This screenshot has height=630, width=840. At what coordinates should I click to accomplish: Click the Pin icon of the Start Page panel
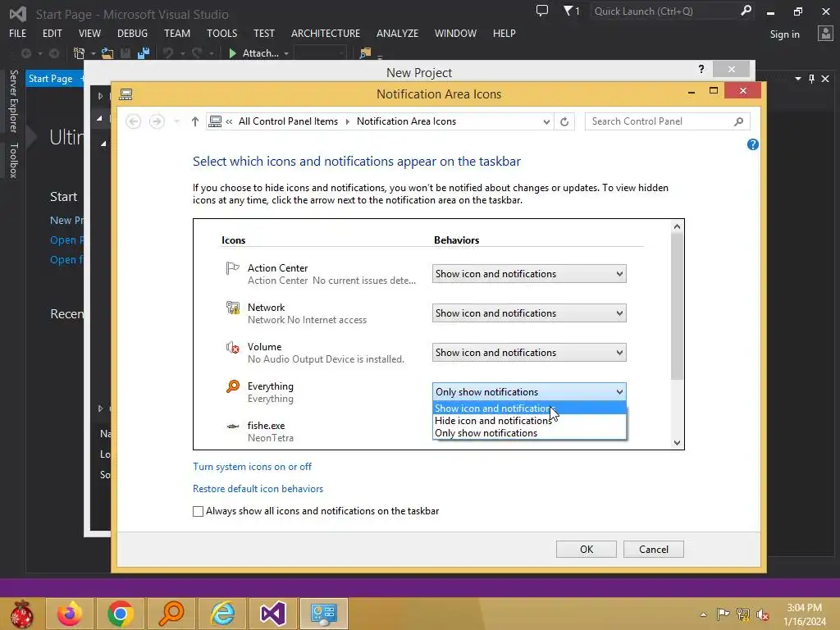pyautogui.click(x=811, y=79)
